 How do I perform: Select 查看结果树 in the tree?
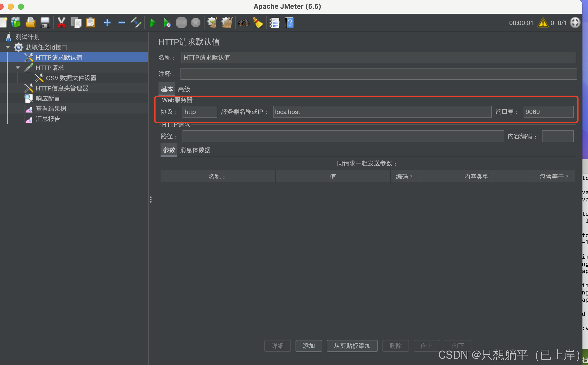click(x=51, y=109)
